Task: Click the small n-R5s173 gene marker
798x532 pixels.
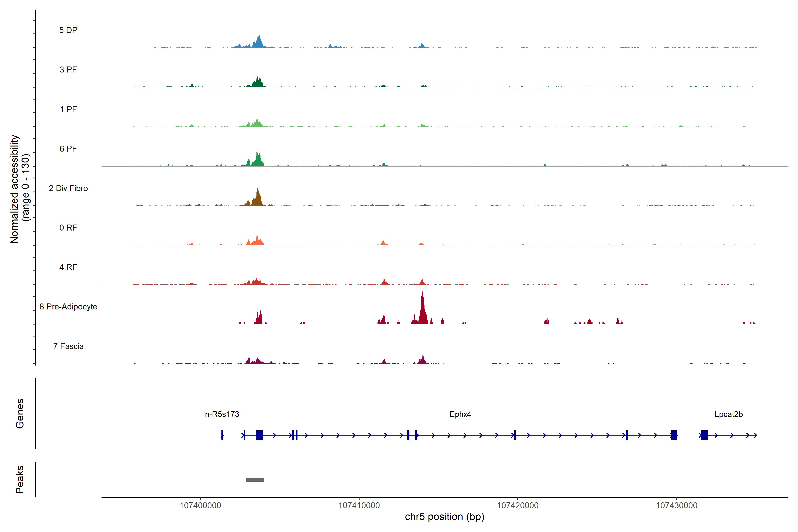Action: coord(222,435)
